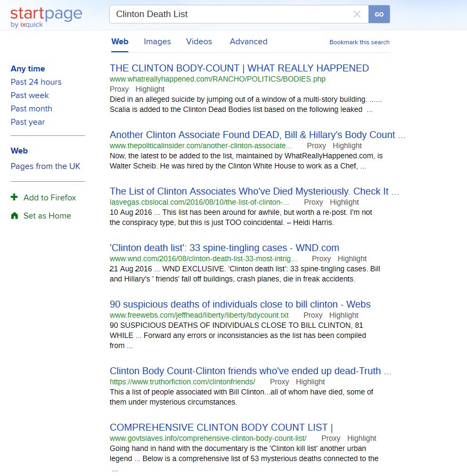Click the truthorfiction.com URL
The width and height of the screenshot is (467, 476).
tap(183, 382)
